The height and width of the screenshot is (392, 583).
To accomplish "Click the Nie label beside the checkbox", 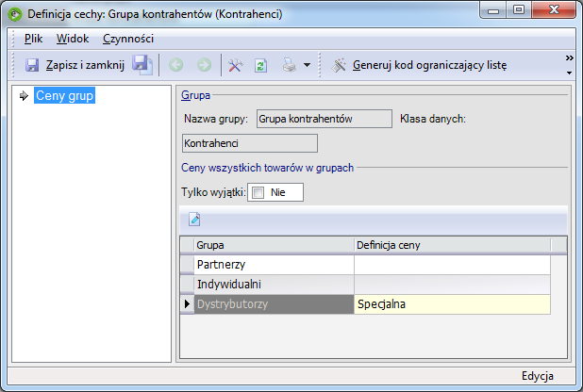I will tap(277, 192).
